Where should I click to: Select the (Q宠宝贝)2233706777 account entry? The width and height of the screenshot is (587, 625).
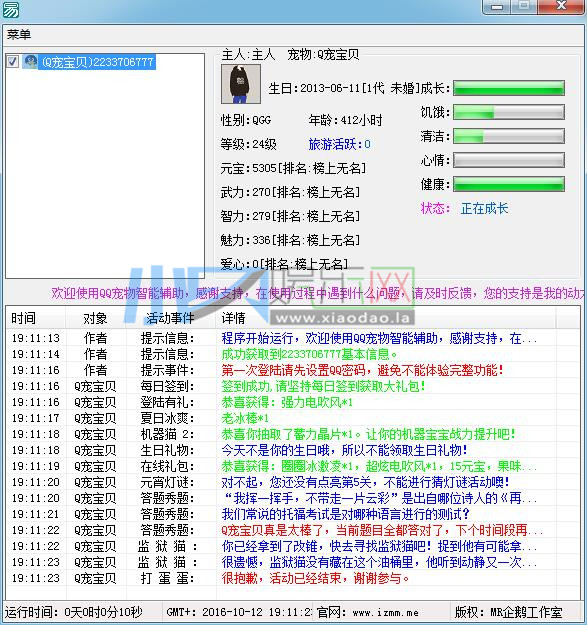pos(97,62)
